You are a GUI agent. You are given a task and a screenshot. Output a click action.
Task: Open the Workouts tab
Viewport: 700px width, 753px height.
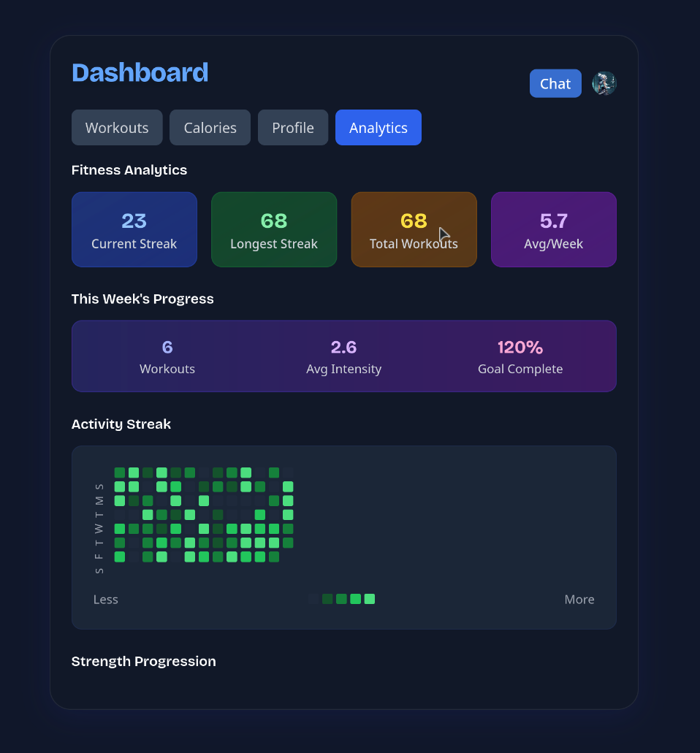pyautogui.click(x=116, y=127)
